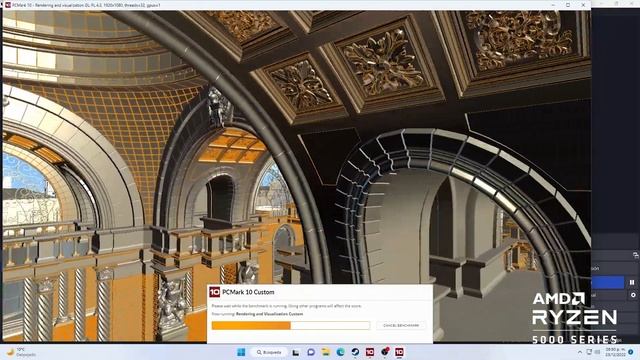This screenshot has width=640, height=360.
Task: Click the PCMark 10 logo in the Custom dialog
Action: (215, 292)
